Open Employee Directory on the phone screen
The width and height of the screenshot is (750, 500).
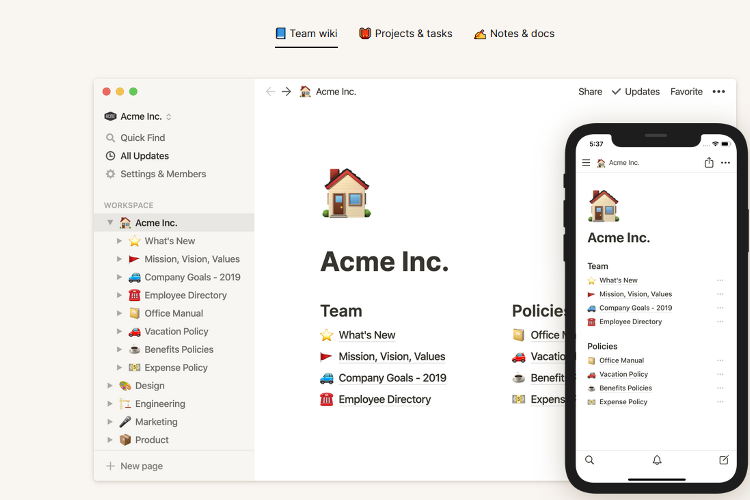[630, 322]
